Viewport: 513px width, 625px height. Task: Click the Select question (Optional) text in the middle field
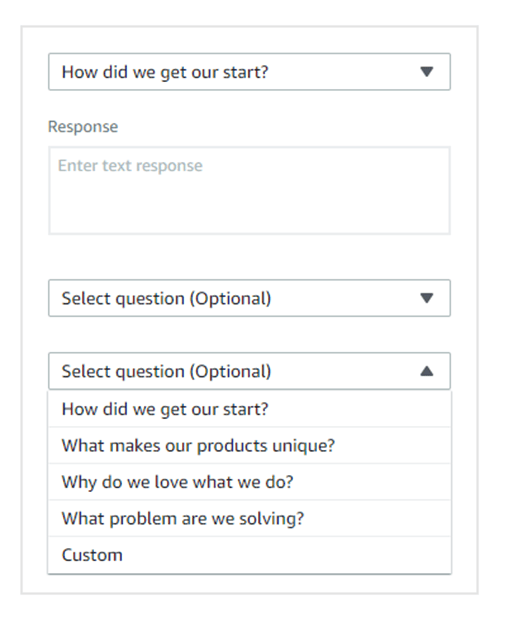pos(167,299)
